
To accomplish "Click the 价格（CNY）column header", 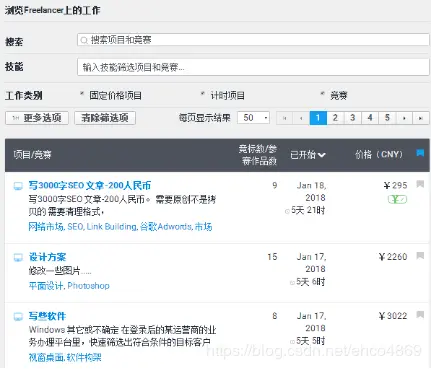I will pos(379,154).
